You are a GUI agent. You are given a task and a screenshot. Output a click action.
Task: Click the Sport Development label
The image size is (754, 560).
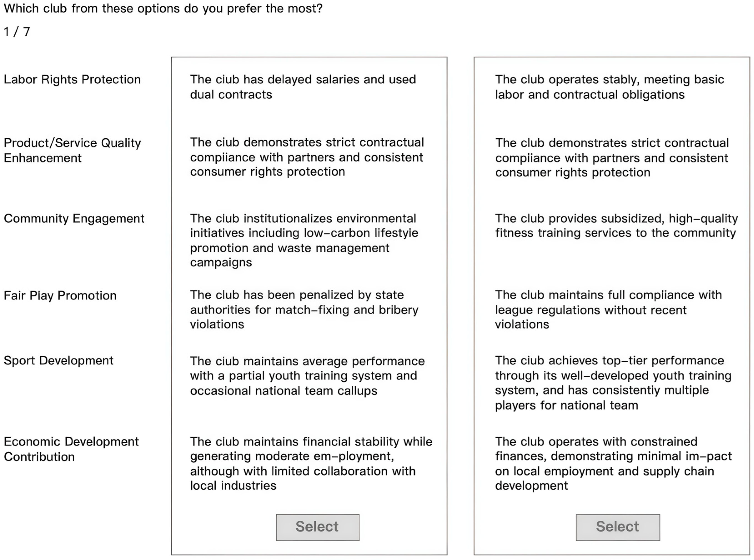58,360
